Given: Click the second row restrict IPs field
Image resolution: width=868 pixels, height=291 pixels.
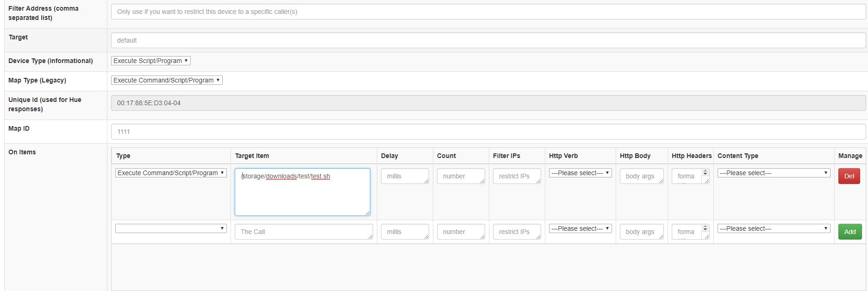Looking at the screenshot, I should [x=517, y=232].
